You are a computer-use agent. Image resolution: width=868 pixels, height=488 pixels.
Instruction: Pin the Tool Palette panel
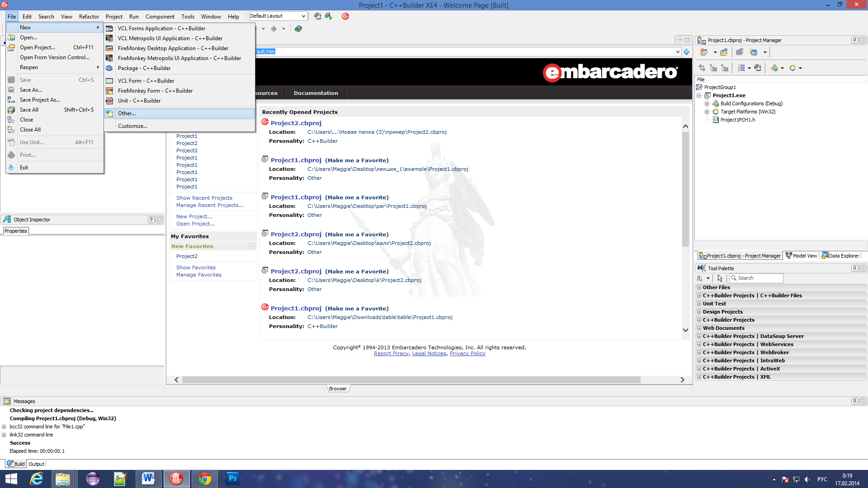854,268
